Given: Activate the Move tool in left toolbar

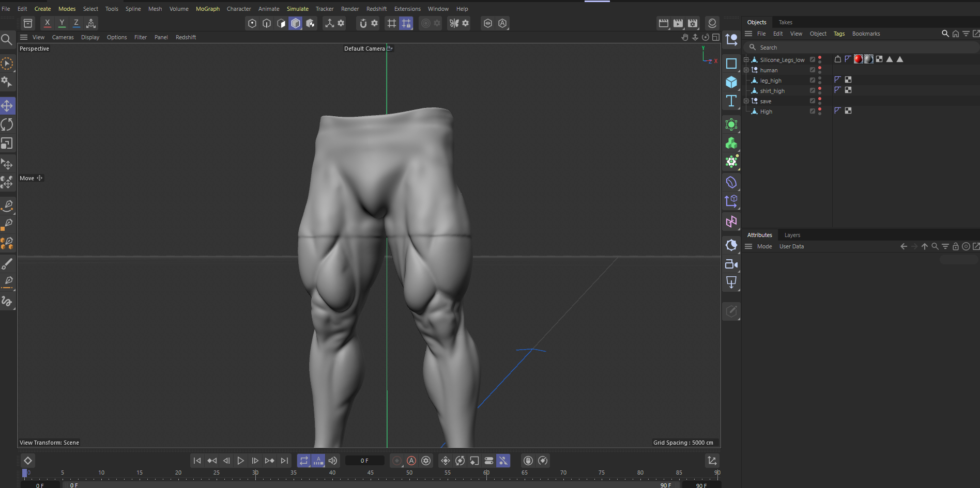Looking at the screenshot, I should (7, 106).
